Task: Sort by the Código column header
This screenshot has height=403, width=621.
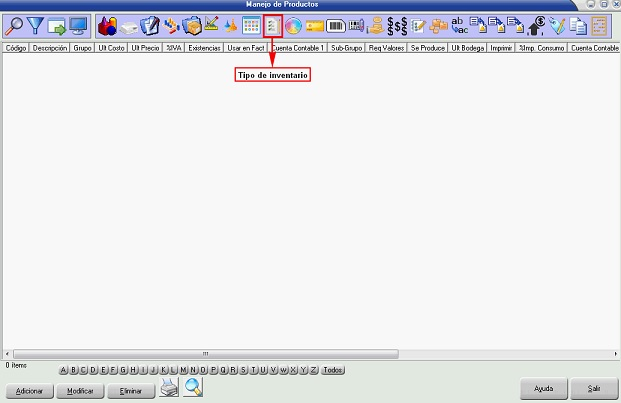Action: tap(16, 47)
